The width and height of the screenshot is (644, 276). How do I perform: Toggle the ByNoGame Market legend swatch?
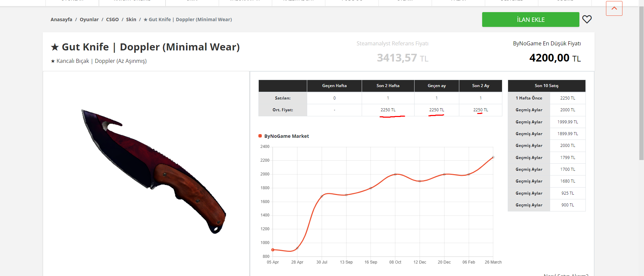coord(260,136)
